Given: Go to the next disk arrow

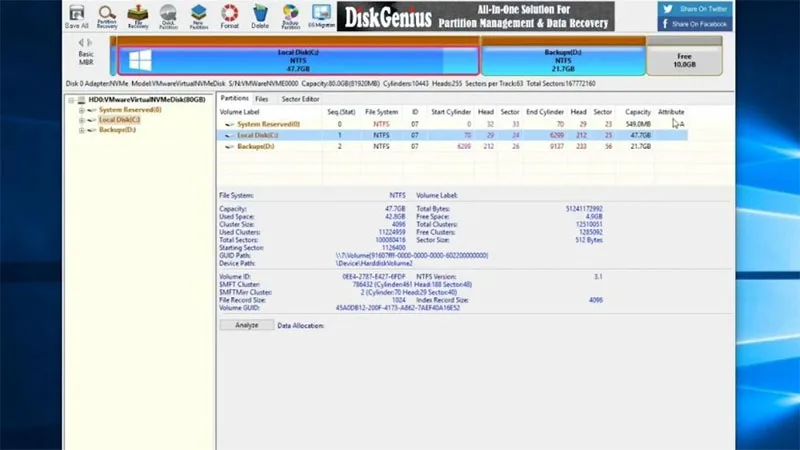Looking at the screenshot, I should 90,42.
